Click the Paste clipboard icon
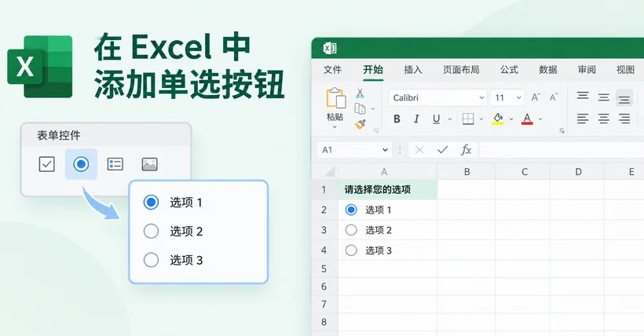Image resolution: width=644 pixels, height=336 pixels. click(335, 98)
